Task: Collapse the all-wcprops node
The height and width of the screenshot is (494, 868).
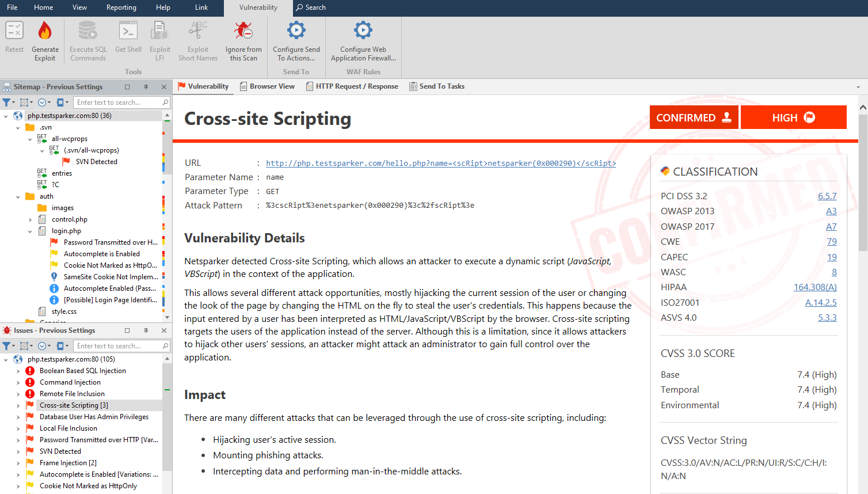Action: 30,139
